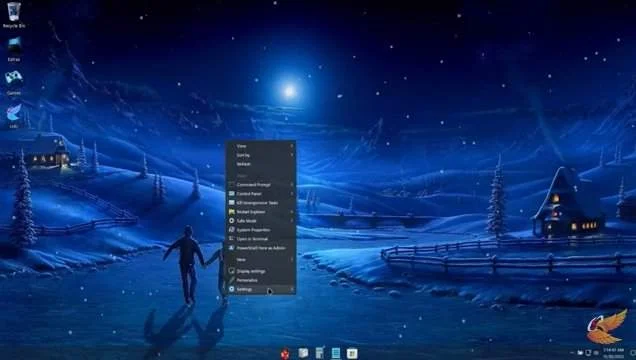This screenshot has height=360, width=636.
Task: Expand the View submenu
Action: tap(260, 146)
